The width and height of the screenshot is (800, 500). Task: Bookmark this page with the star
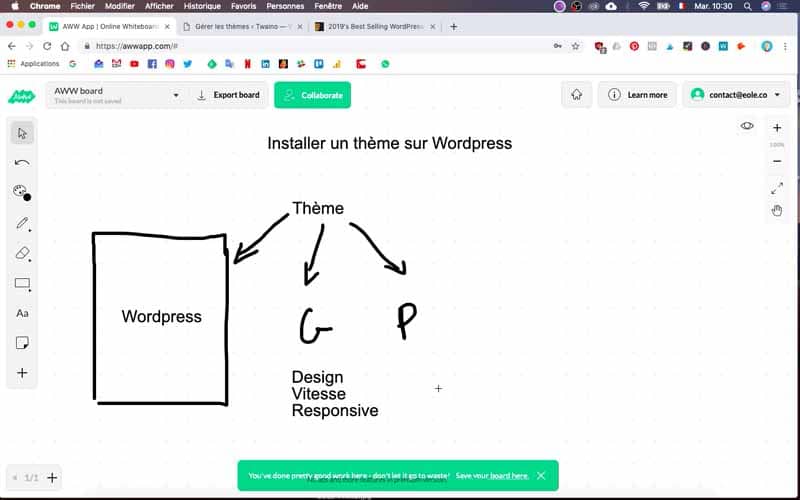(x=576, y=46)
